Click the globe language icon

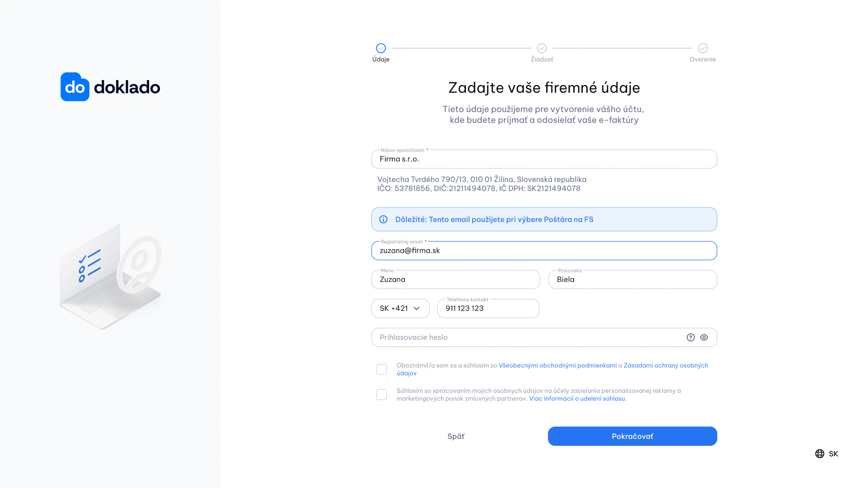819,454
